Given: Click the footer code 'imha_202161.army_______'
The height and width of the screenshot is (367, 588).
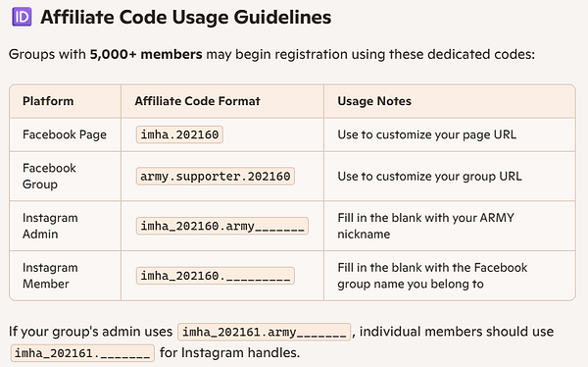Looking at the screenshot, I should [x=264, y=332].
